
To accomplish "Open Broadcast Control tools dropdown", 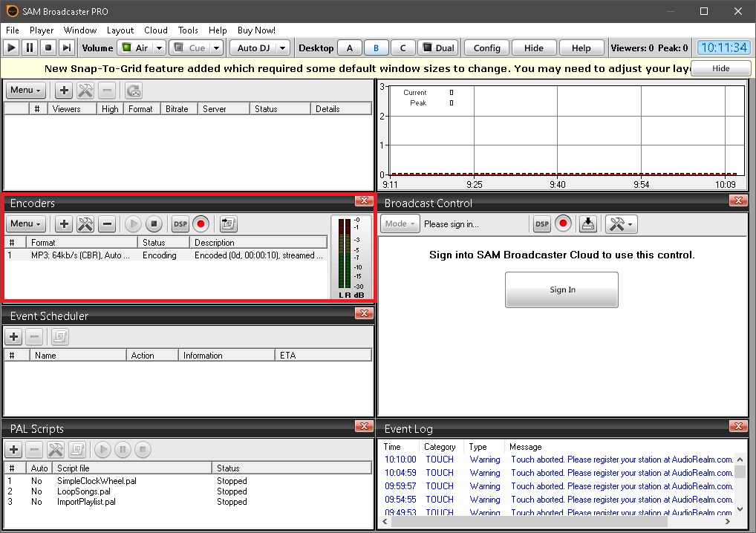I will coord(622,224).
